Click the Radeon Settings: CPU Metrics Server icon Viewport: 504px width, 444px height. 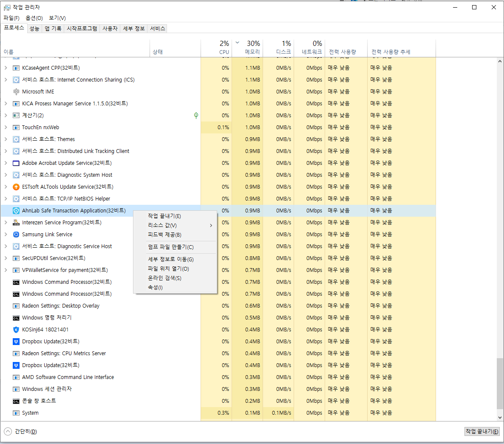coord(16,354)
